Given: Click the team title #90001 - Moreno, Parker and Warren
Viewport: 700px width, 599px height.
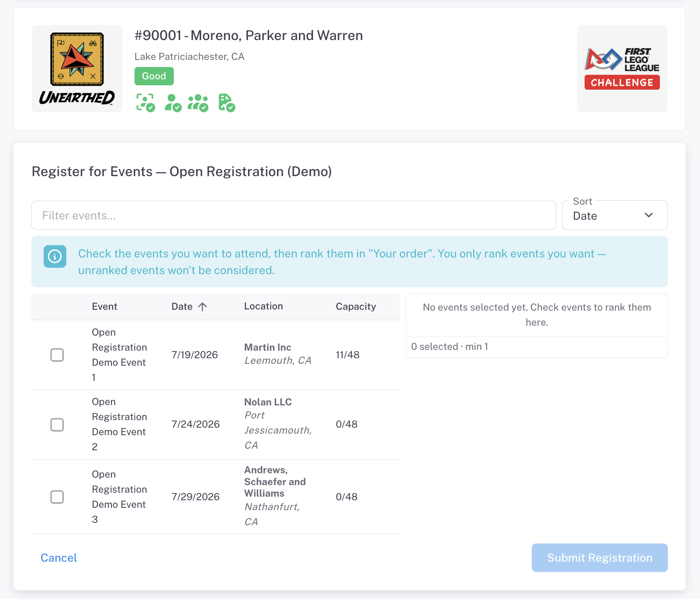Looking at the screenshot, I should tap(248, 35).
